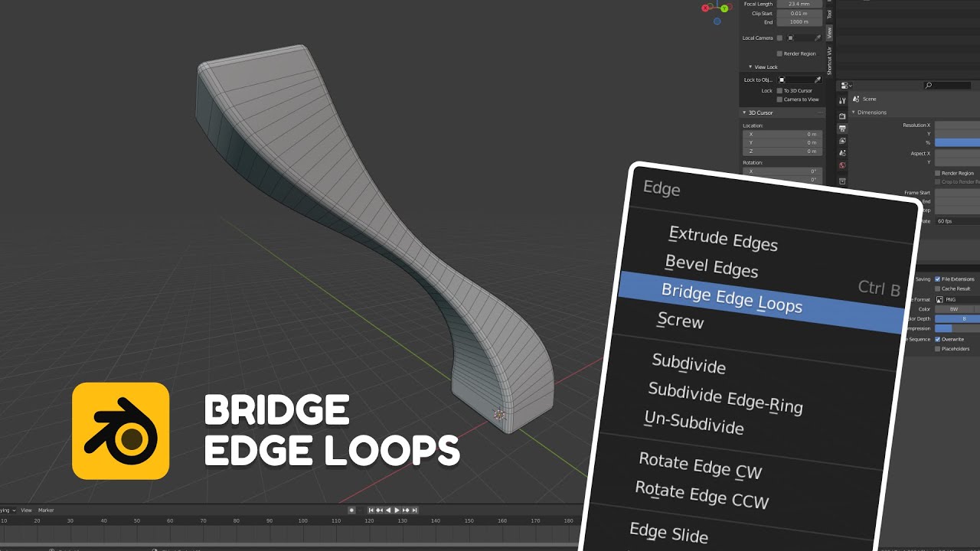Enable the Local Camera checkbox
The width and height of the screenshot is (980, 551).
coord(779,38)
